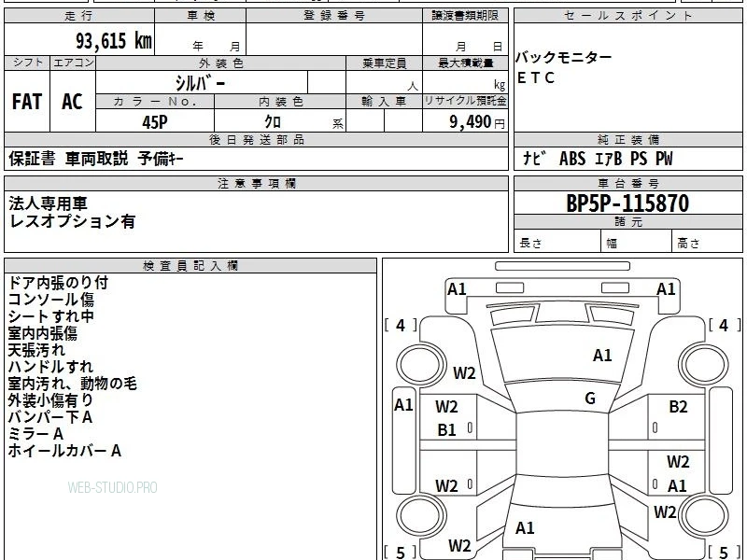Click the 輸入車 header cell
The width and height of the screenshot is (747, 560).
point(384,101)
